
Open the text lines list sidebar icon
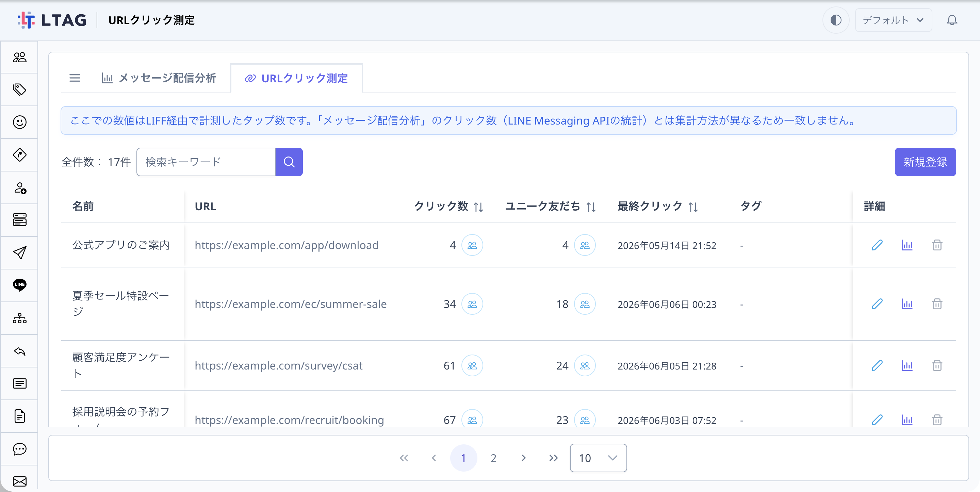pyautogui.click(x=19, y=383)
